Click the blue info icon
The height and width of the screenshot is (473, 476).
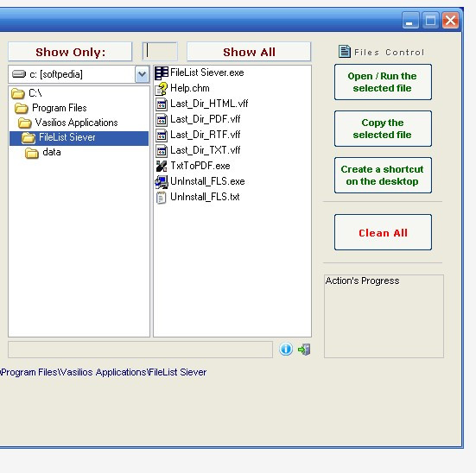coord(286,349)
